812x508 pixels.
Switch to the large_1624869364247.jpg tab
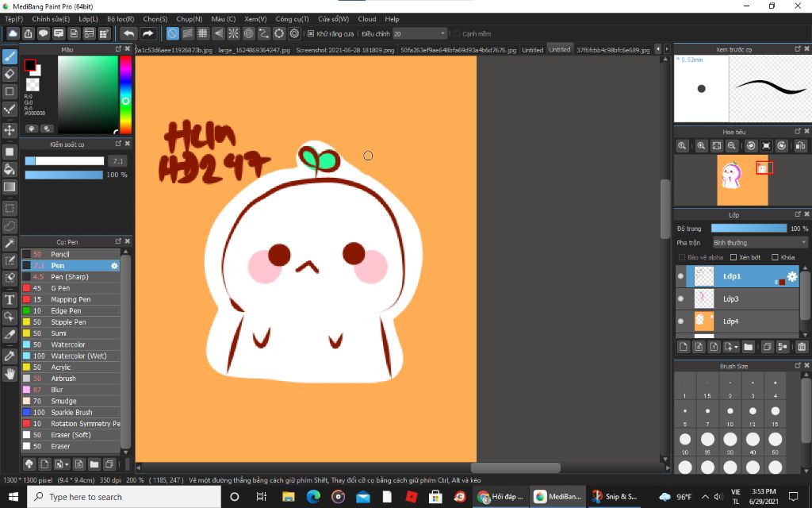(255, 50)
